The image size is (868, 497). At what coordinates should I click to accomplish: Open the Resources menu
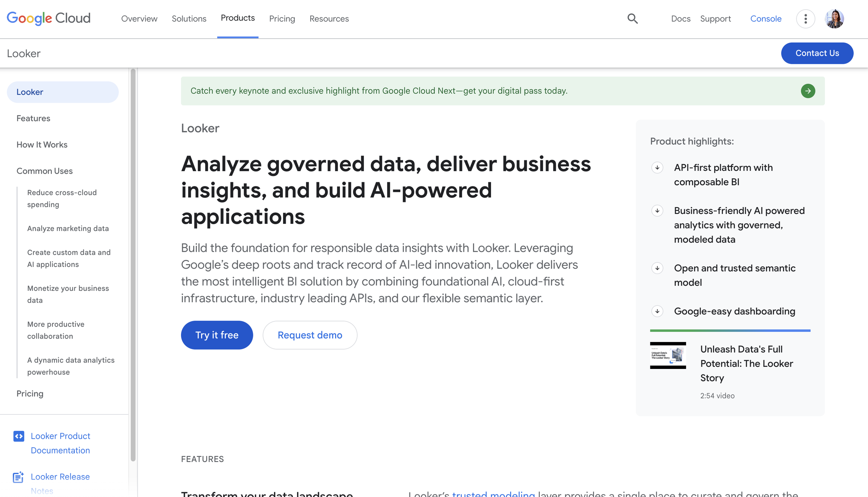pyautogui.click(x=329, y=19)
